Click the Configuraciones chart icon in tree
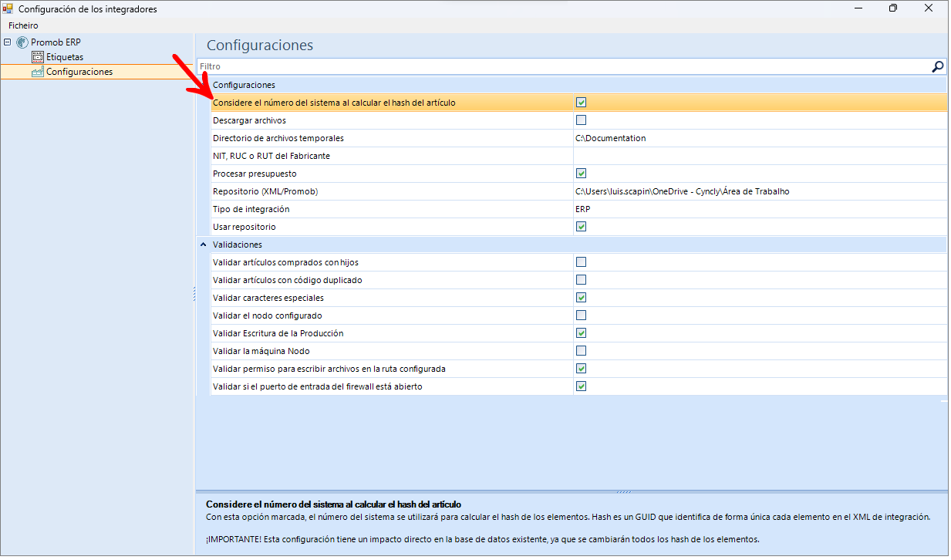 tap(38, 72)
